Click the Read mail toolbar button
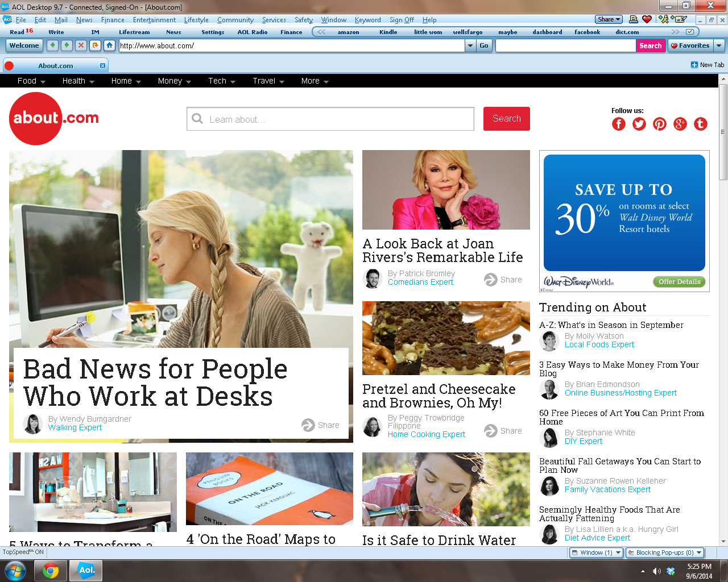 tap(22, 32)
